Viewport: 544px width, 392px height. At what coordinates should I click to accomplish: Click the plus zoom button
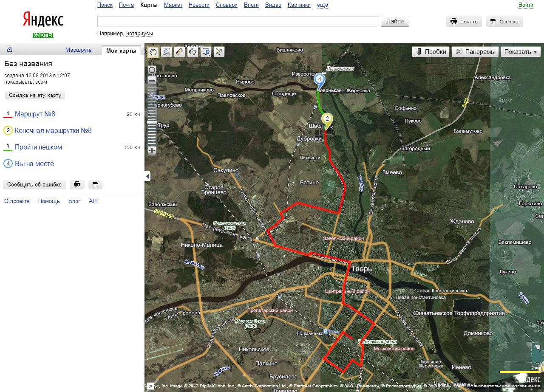tap(152, 150)
